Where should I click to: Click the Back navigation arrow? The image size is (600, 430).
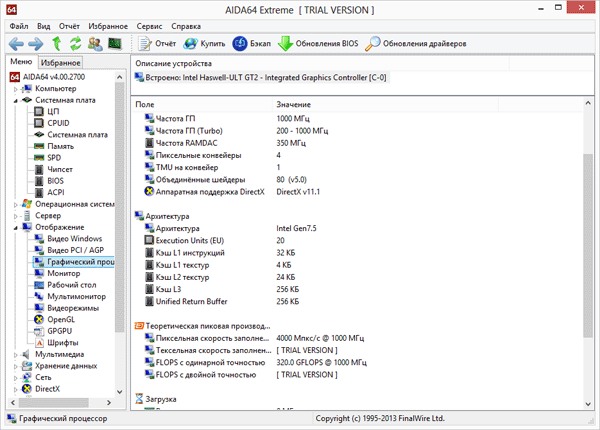[16, 44]
